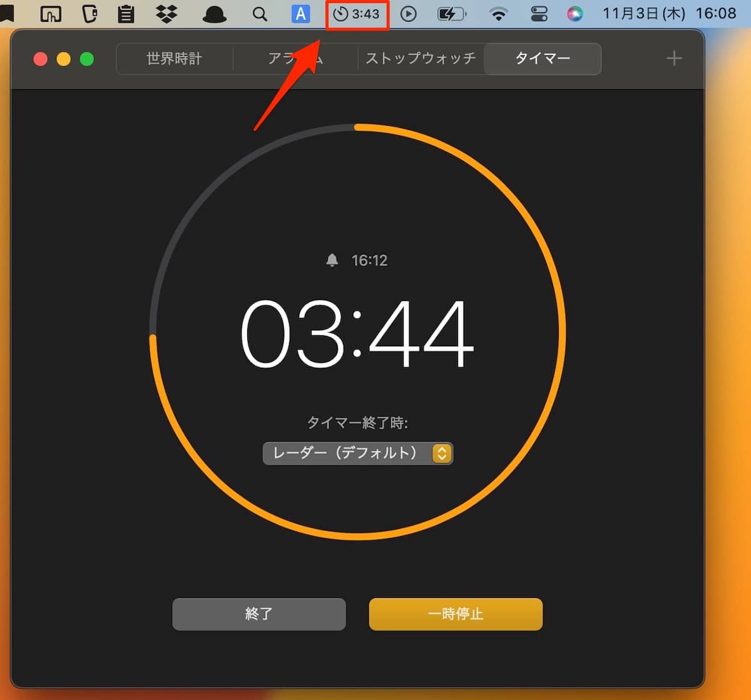Click the date and time 11月3日(木) 16:08
This screenshot has height=700, width=751.
[x=669, y=14]
